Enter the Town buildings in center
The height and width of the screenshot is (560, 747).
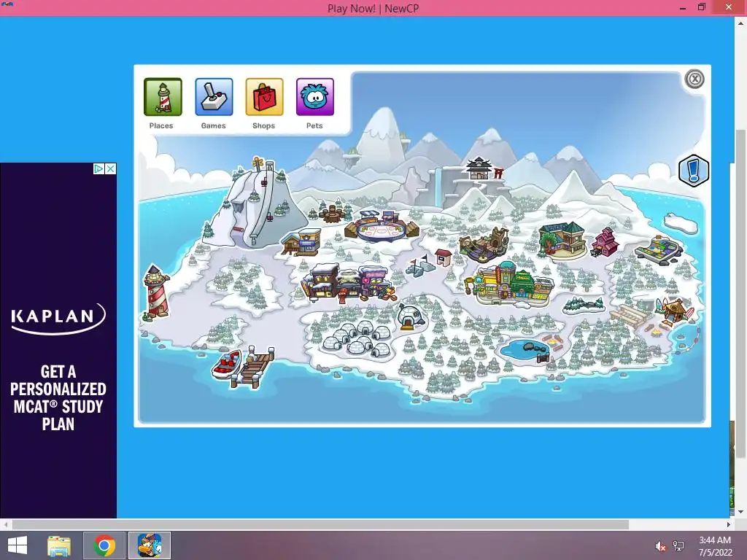[348, 282]
